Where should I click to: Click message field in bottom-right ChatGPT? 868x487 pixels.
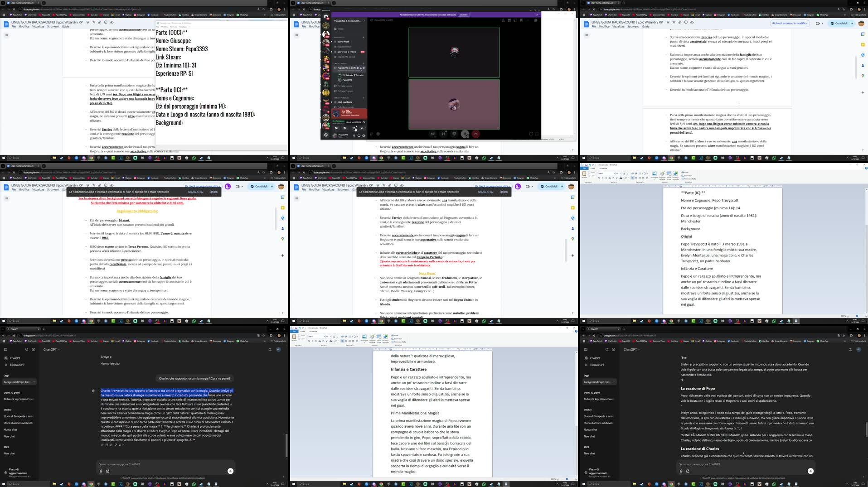[x=745, y=464]
